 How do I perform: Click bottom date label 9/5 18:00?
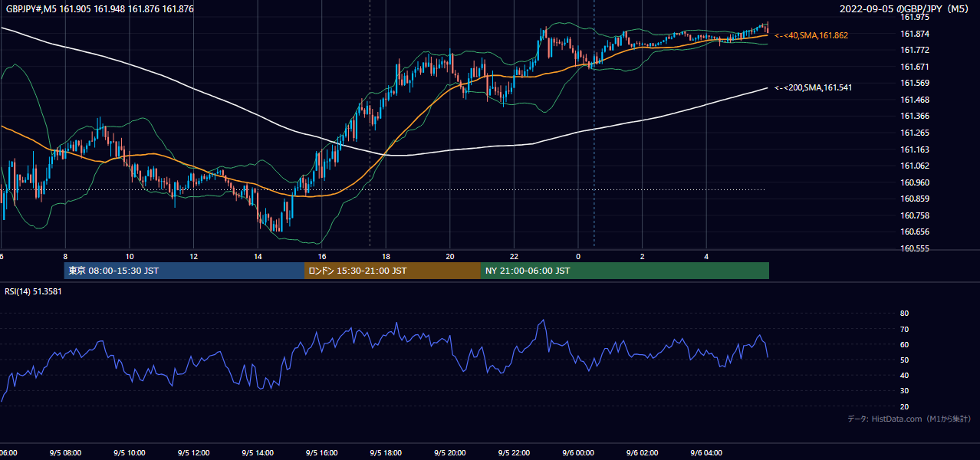tap(386, 453)
